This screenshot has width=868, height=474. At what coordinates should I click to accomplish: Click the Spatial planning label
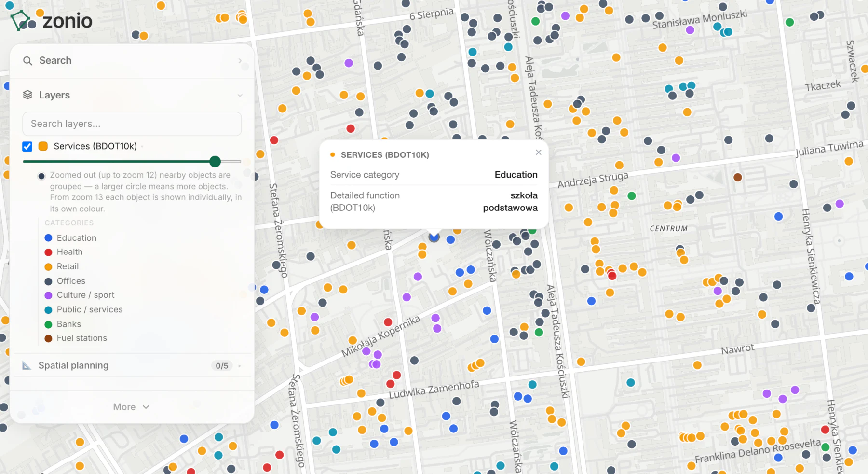point(73,365)
